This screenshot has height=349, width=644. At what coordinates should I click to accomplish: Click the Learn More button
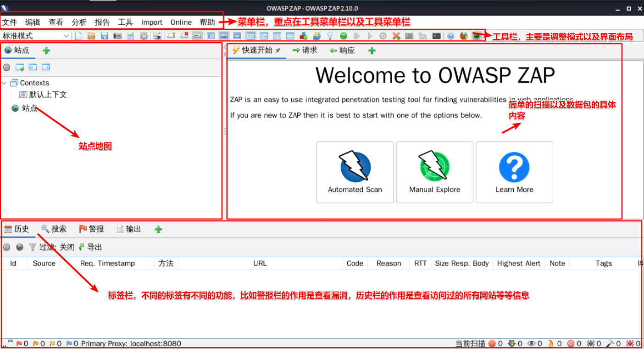point(514,172)
